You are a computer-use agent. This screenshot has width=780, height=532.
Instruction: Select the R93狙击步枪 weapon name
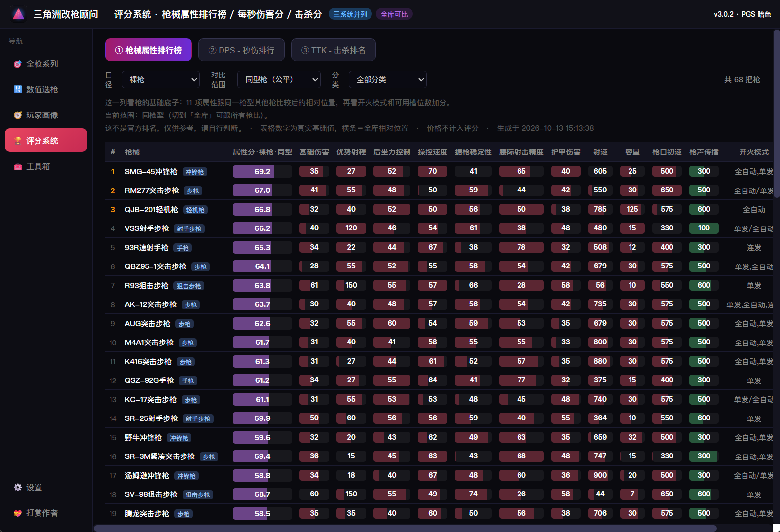click(x=147, y=286)
